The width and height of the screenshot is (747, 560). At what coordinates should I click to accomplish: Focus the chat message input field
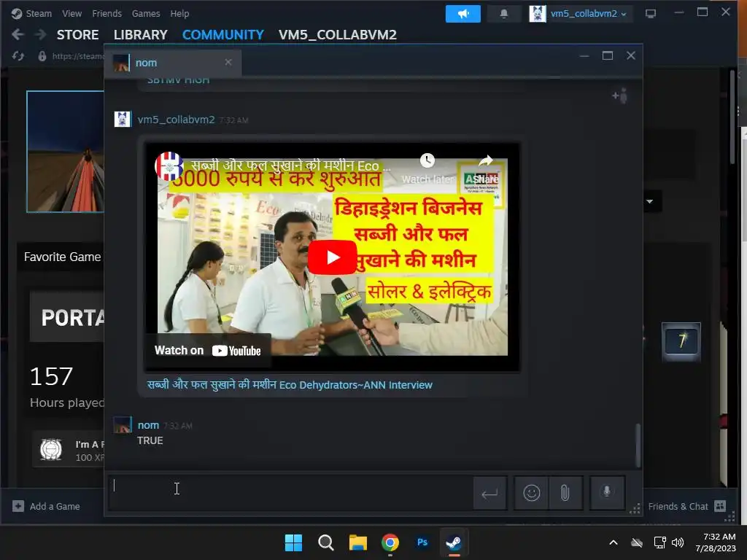290,492
